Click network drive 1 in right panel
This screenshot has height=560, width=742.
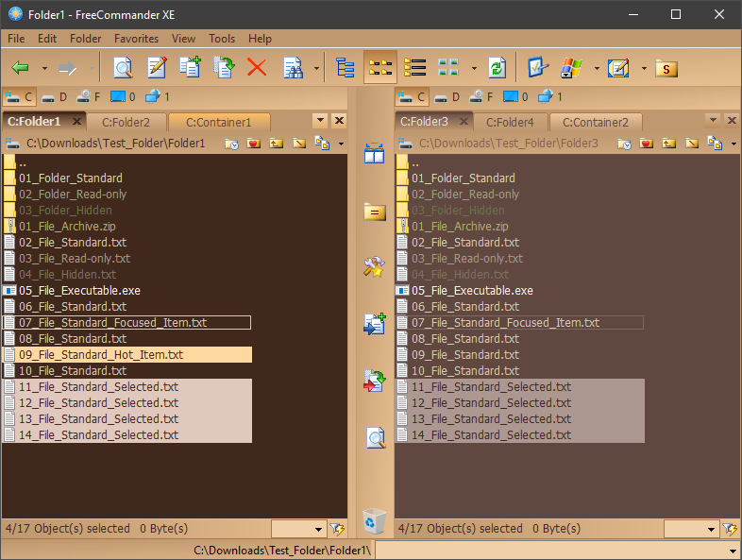pyautogui.click(x=548, y=97)
